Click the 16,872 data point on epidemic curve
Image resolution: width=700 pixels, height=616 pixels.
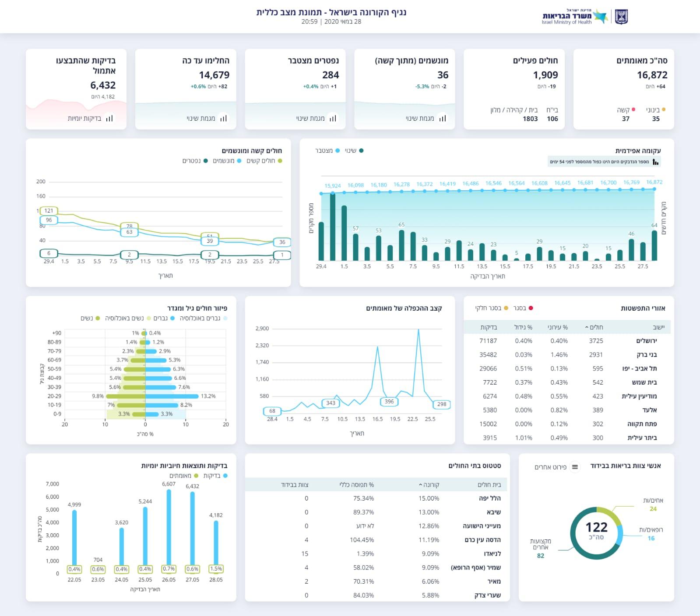tap(654, 189)
